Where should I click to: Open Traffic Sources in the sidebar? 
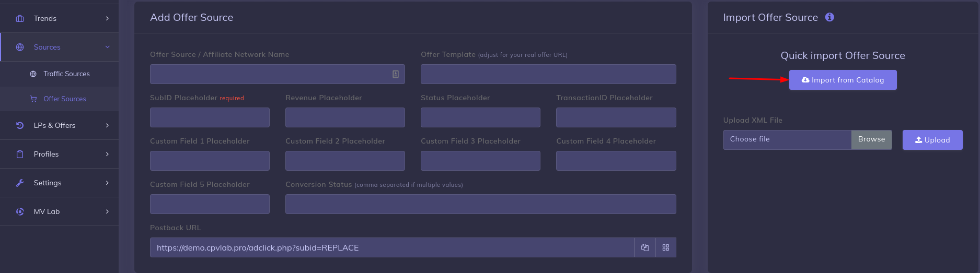[x=66, y=74]
